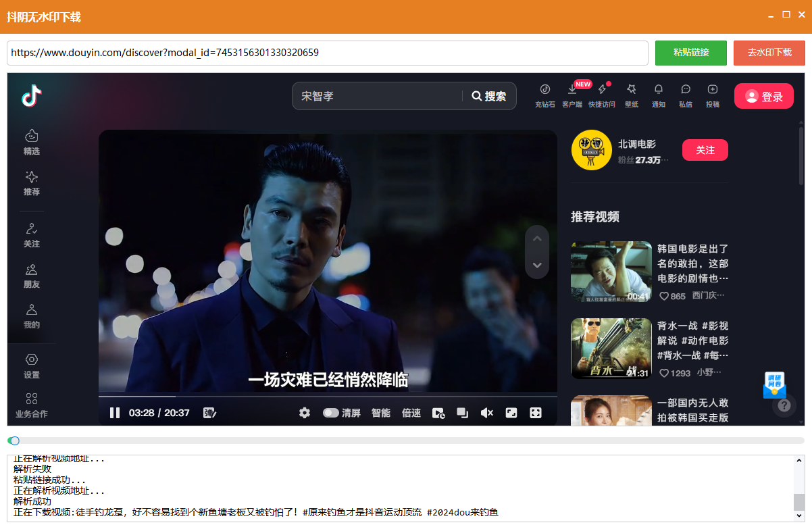
Task: Open the 北调电影 avatar
Action: 592,150
